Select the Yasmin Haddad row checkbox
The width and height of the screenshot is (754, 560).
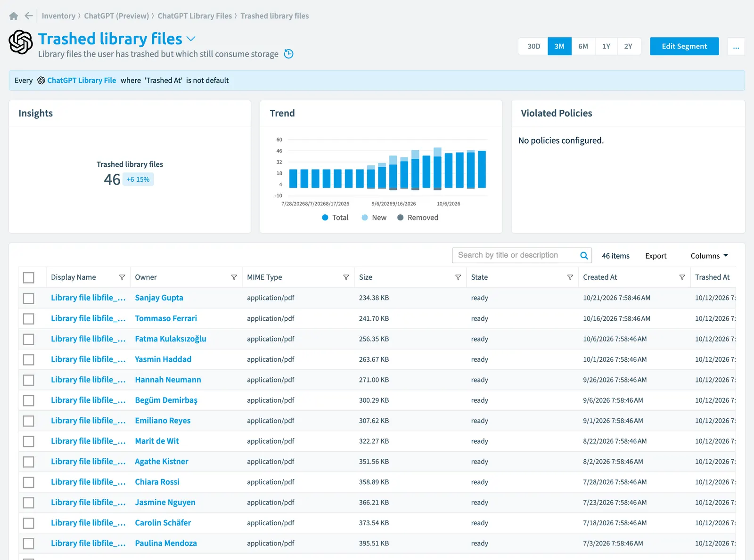(29, 360)
